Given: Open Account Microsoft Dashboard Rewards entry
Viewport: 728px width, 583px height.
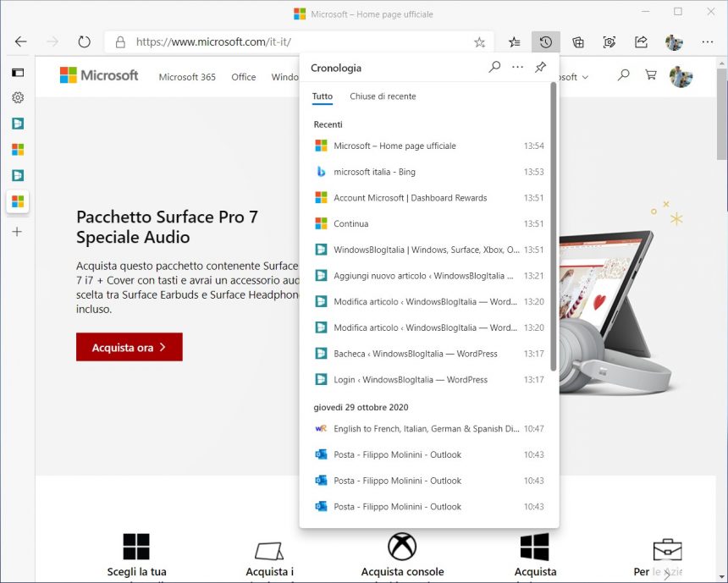Looking at the screenshot, I should tap(429, 198).
